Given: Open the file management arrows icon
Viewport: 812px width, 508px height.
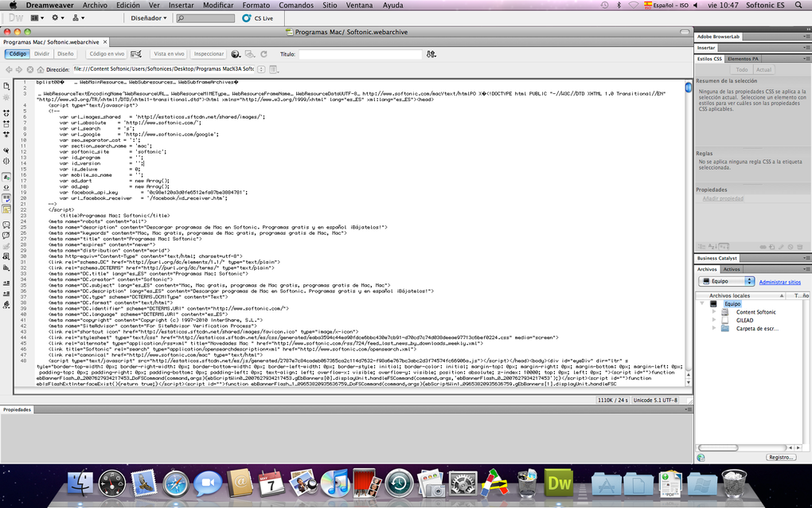Looking at the screenshot, I should pos(431,54).
